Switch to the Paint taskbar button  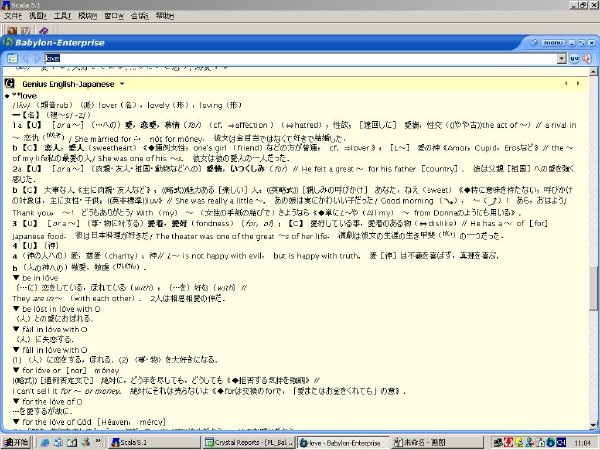pos(437,442)
